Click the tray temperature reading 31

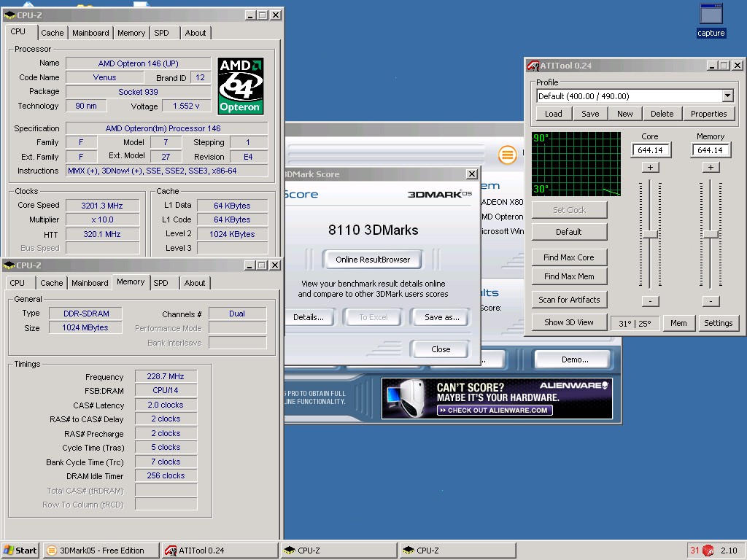(694, 551)
